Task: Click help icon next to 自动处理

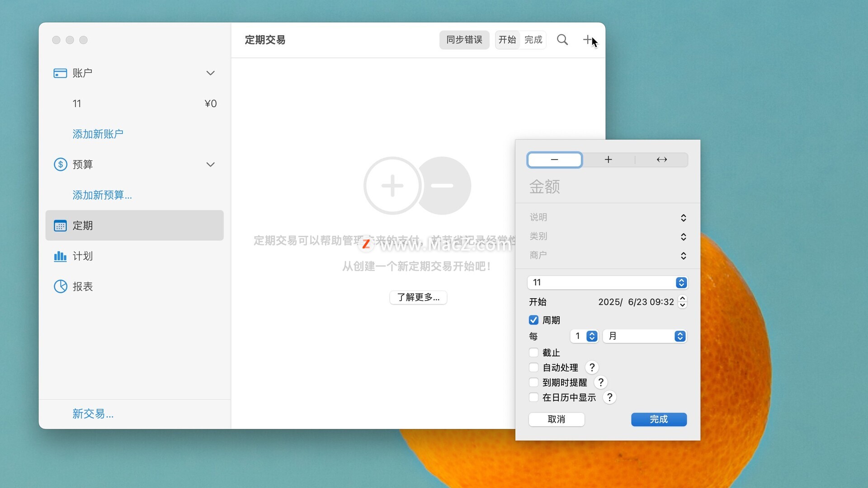Action: tap(592, 368)
